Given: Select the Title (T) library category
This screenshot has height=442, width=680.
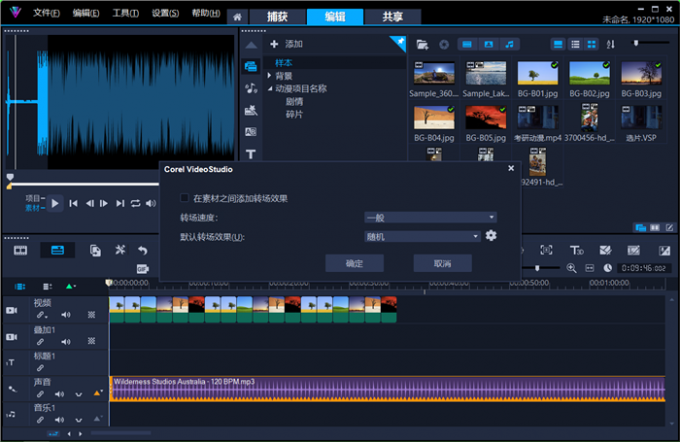Looking at the screenshot, I should [x=250, y=154].
